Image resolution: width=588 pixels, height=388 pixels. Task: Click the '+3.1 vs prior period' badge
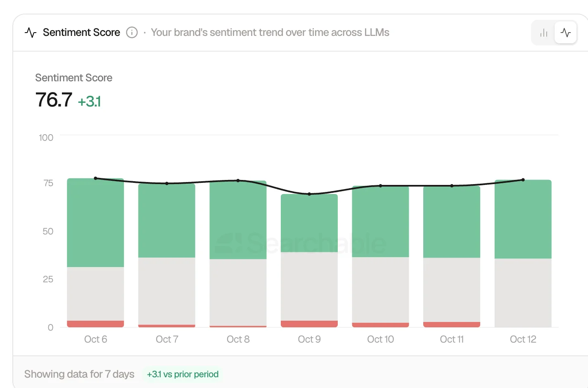coord(183,374)
